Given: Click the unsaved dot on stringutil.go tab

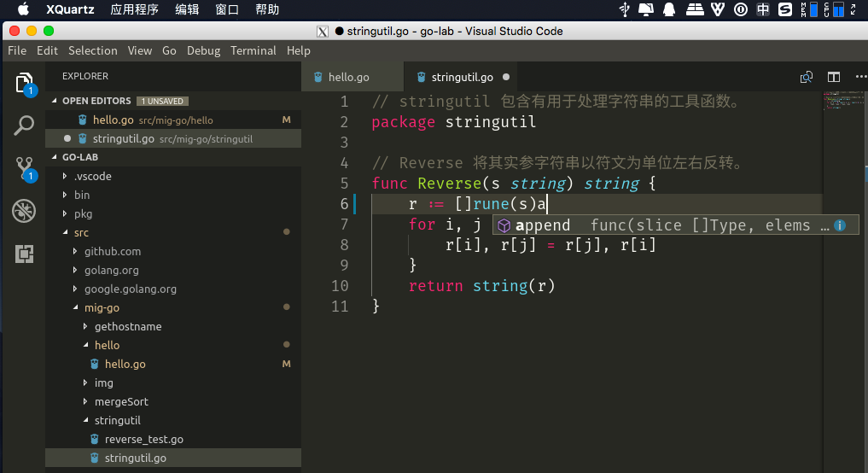Looking at the screenshot, I should coord(506,77).
